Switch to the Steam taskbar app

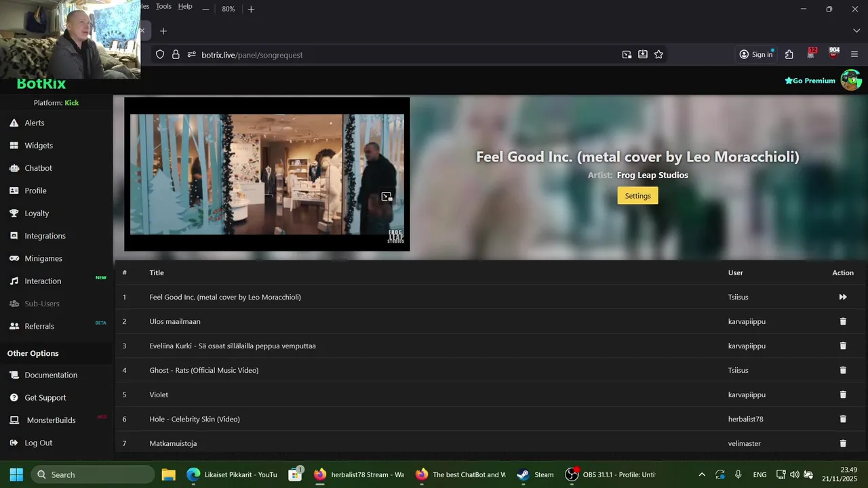535,474
